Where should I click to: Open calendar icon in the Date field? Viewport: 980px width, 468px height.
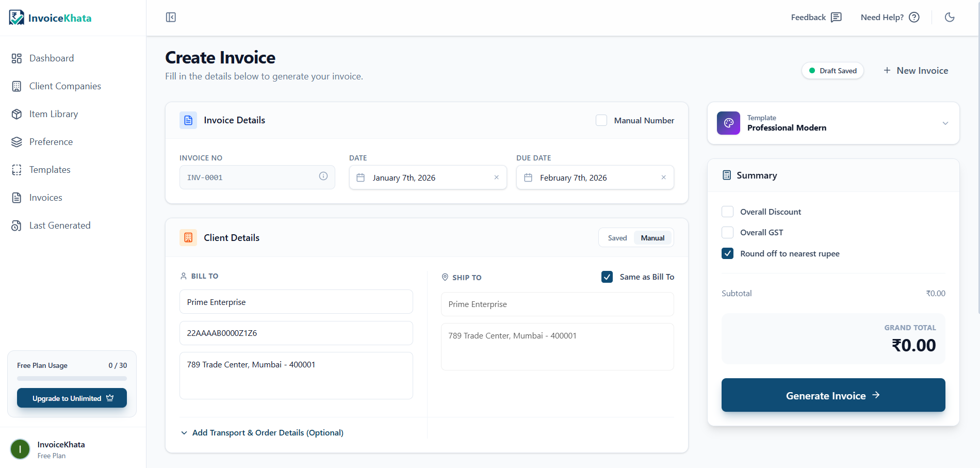click(361, 177)
